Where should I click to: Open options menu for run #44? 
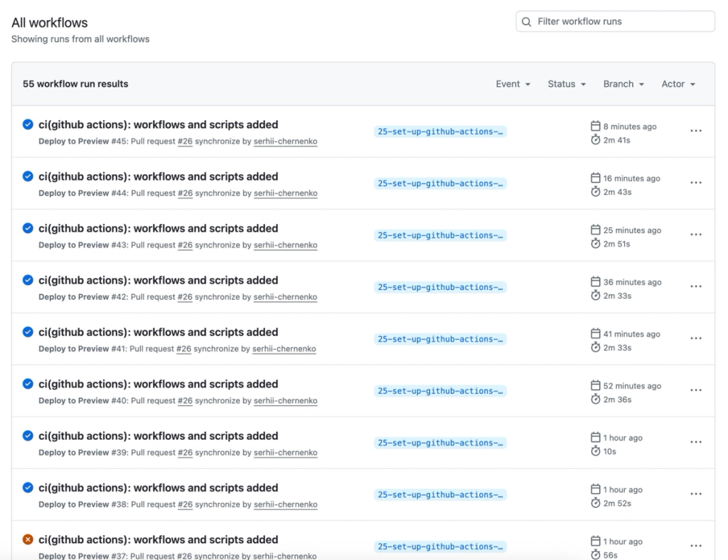[696, 183]
